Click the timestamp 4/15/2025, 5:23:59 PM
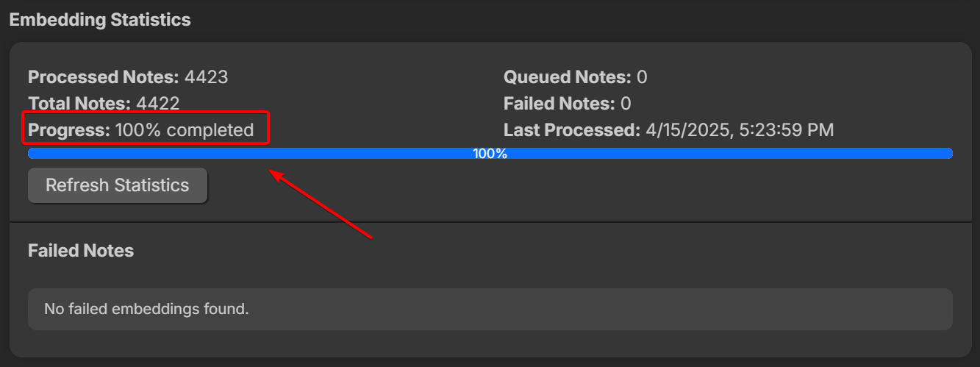 (x=740, y=130)
